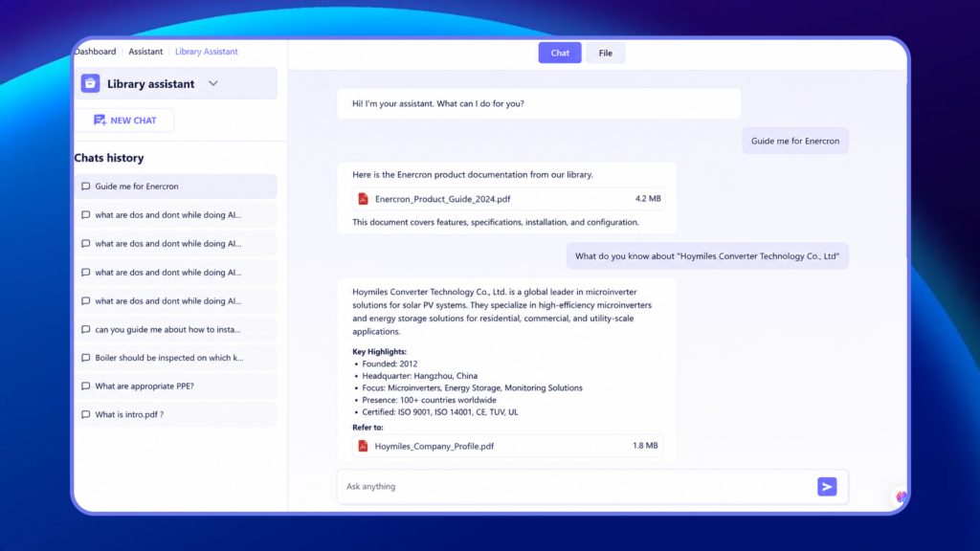The height and width of the screenshot is (551, 980).
Task: Open the Dashboard breadcrumb link
Action: coord(96,52)
